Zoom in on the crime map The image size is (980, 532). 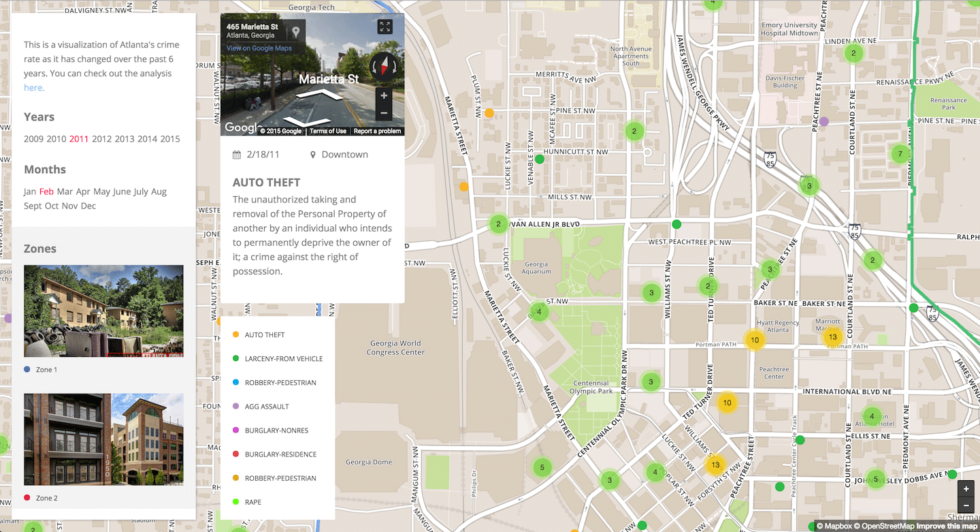pos(966,489)
